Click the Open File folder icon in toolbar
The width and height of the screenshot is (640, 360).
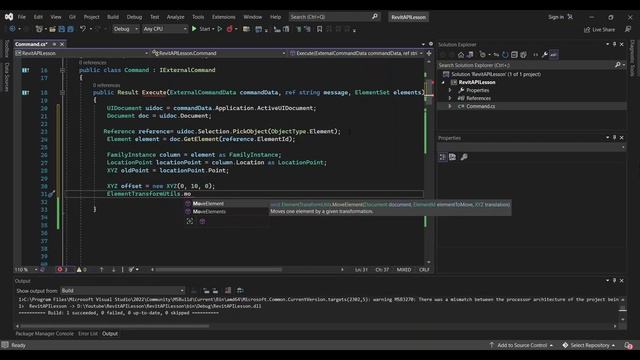tap(52, 29)
